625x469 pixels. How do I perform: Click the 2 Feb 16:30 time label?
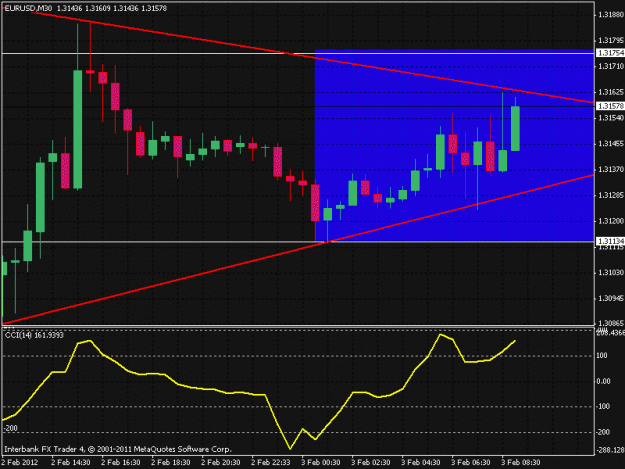[120, 462]
